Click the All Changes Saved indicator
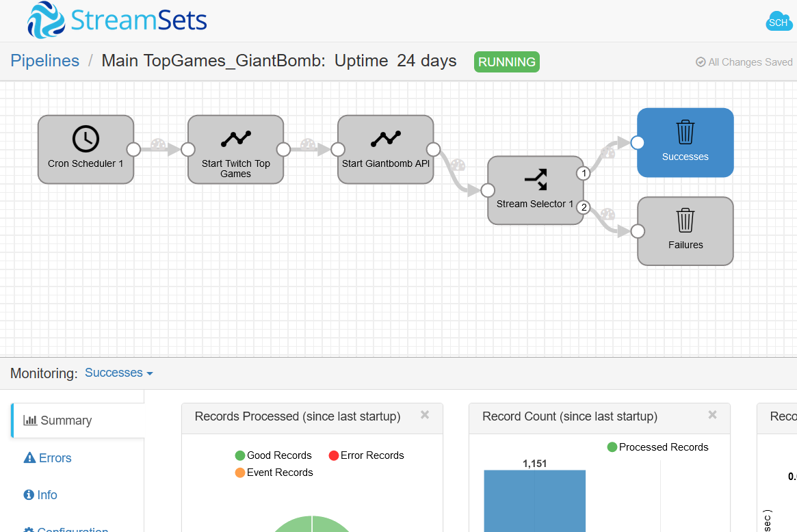 pyautogui.click(x=744, y=62)
